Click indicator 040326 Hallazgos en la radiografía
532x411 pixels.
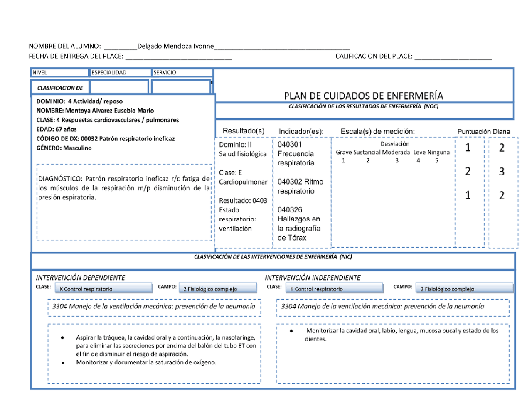[299, 219]
